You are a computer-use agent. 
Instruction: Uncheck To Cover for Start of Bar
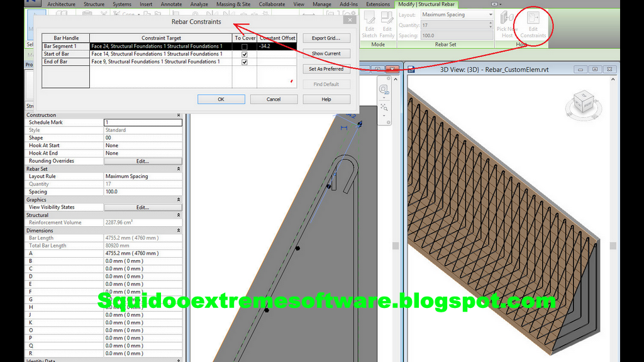245,54
